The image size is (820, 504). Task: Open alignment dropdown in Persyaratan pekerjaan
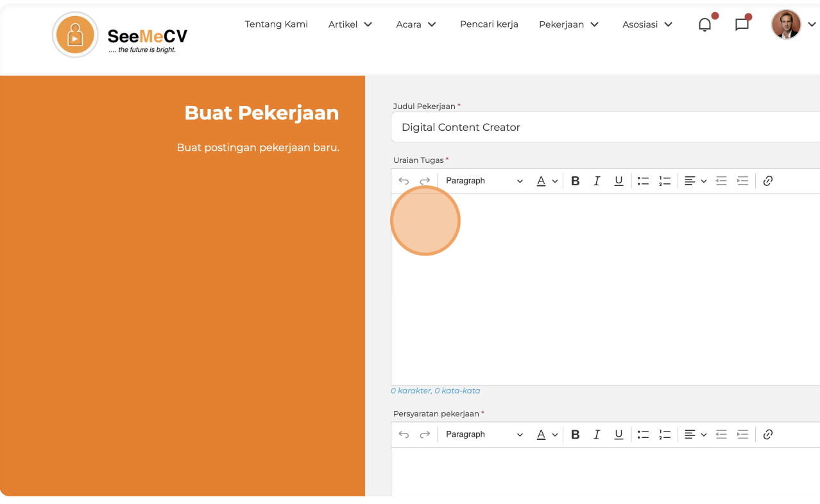point(696,435)
